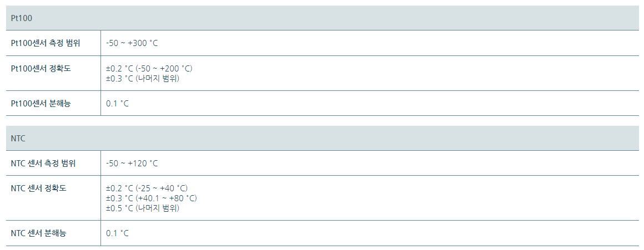Screen dimensions: 644x250
Task: Click the Pt100 accuracy value cell
Action: click(x=370, y=73)
